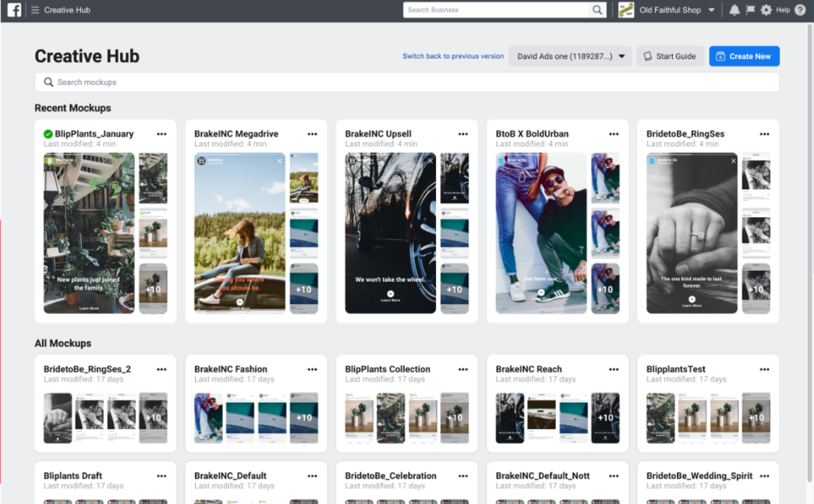The image size is (814, 504).
Task: Click the Start Guide button
Action: pyautogui.click(x=669, y=56)
